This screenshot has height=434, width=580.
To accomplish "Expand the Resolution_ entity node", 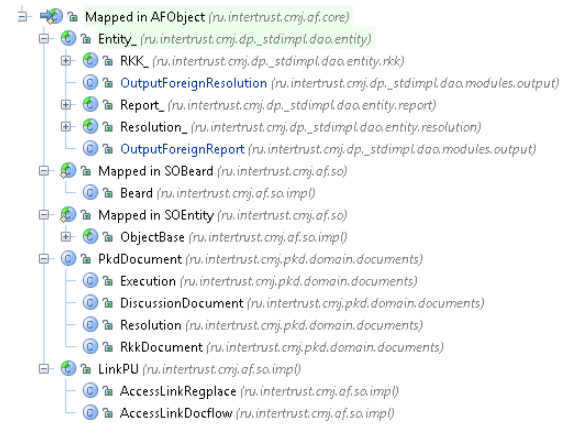I will click(66, 127).
